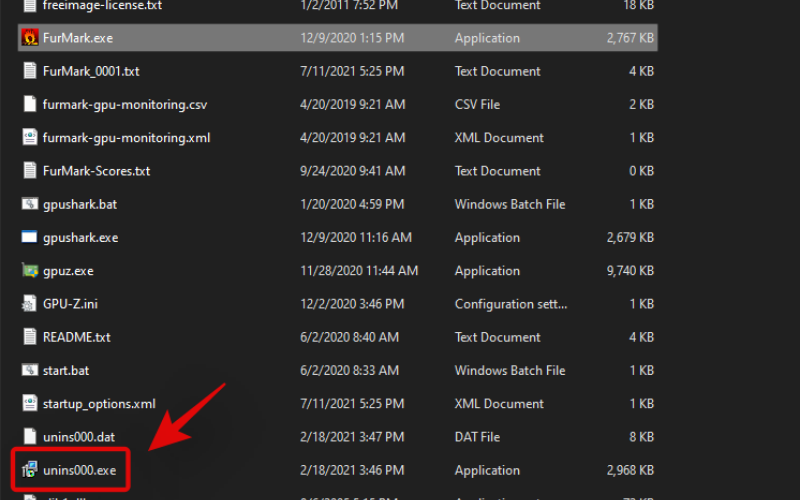800x500 pixels.
Task: Select the file name furmark-gpu-monitoring.csv
Action: tap(125, 105)
